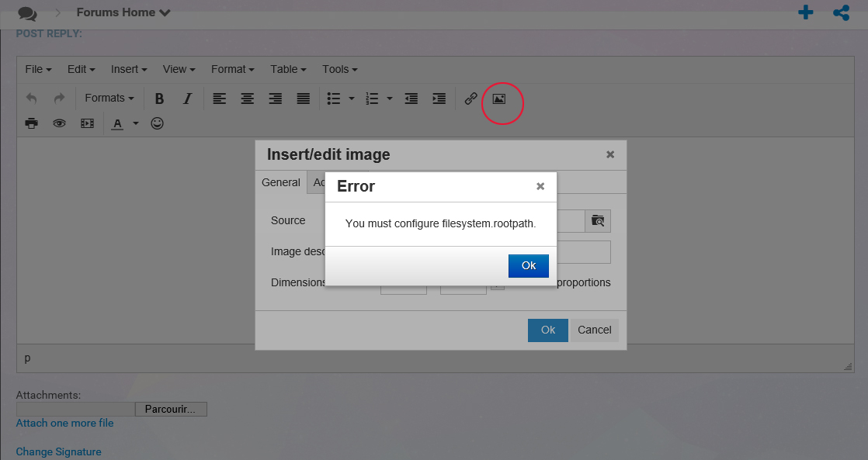868x460 pixels.
Task: Open the Insert menu
Action: [128, 69]
